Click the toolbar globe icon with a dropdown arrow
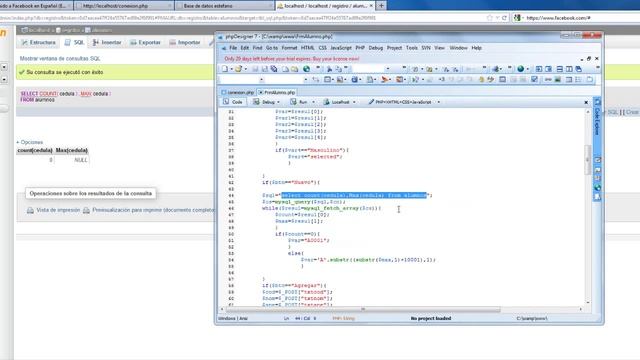Image resolution: width=640 pixels, height=360 pixels. click(520, 69)
